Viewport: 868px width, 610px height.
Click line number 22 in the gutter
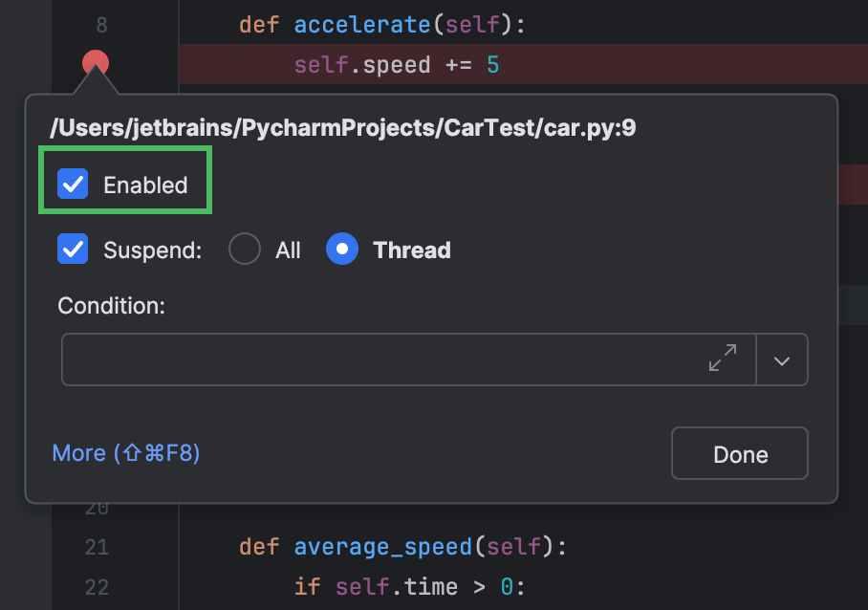tap(97, 587)
